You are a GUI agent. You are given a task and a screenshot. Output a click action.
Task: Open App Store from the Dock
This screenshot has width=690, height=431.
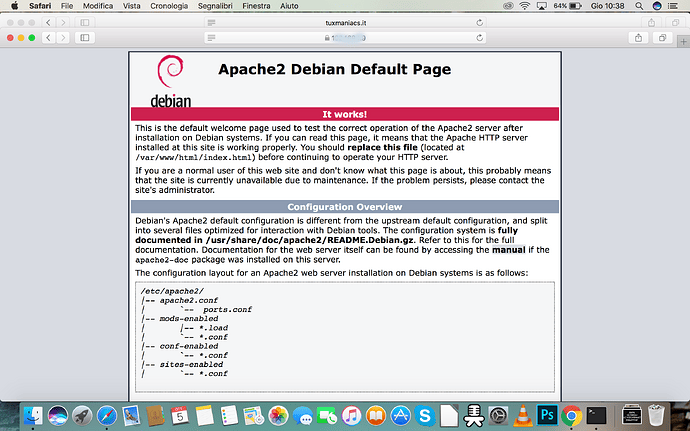tap(400, 416)
